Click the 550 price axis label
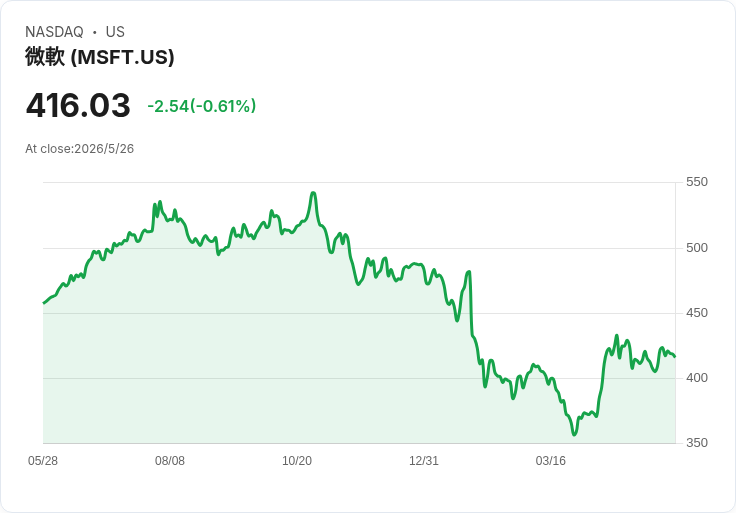 coord(697,182)
